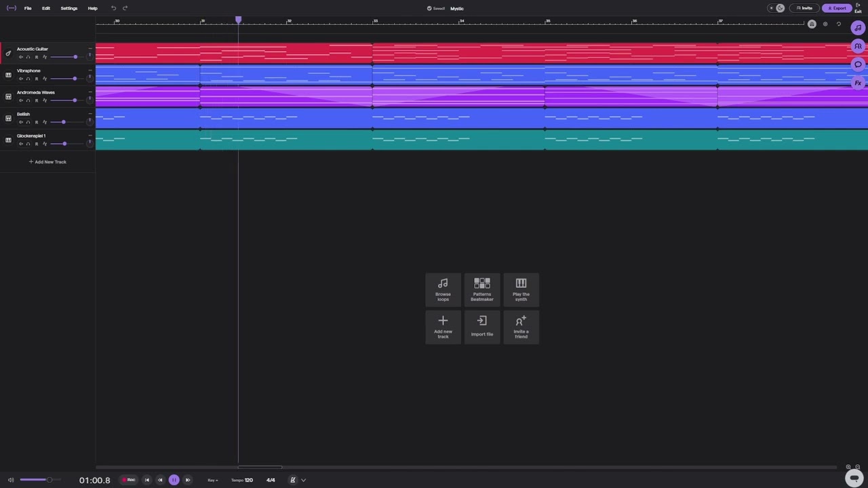The width and height of the screenshot is (868, 488).
Task: Open automation on Acoustic Guitar track
Action: click(x=45, y=57)
